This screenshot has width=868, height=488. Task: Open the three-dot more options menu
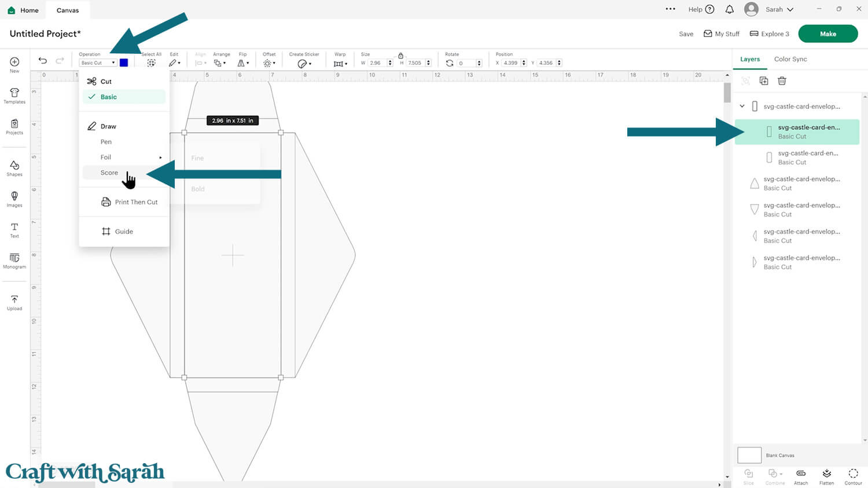[670, 9]
